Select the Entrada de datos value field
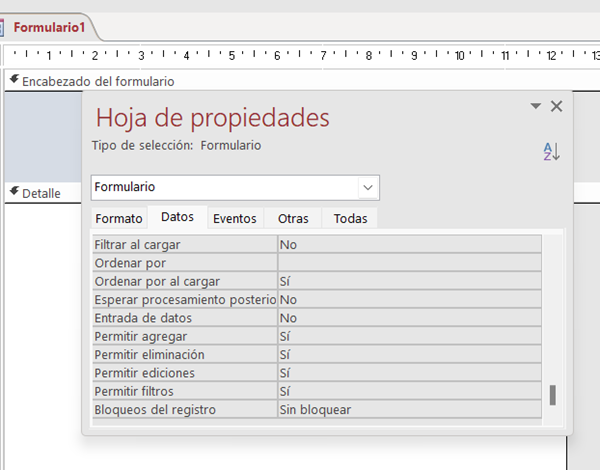The image size is (600, 470). [x=408, y=318]
